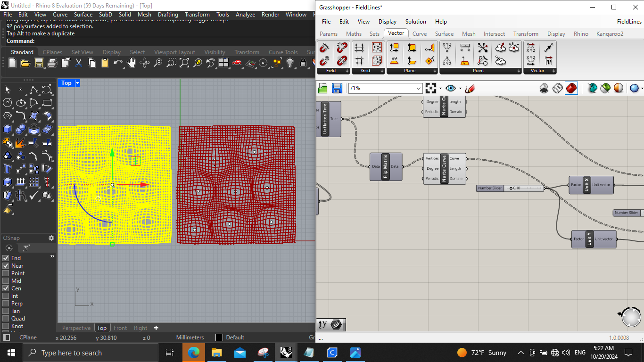
Task: Click the Grasshopper sketch pen icon
Action: (469, 88)
